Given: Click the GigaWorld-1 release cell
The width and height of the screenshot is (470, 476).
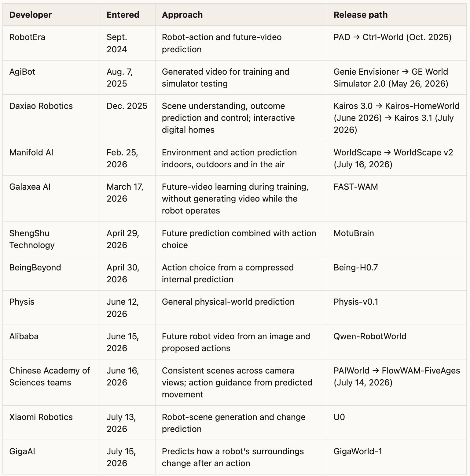Looking at the screenshot, I should [397, 457].
